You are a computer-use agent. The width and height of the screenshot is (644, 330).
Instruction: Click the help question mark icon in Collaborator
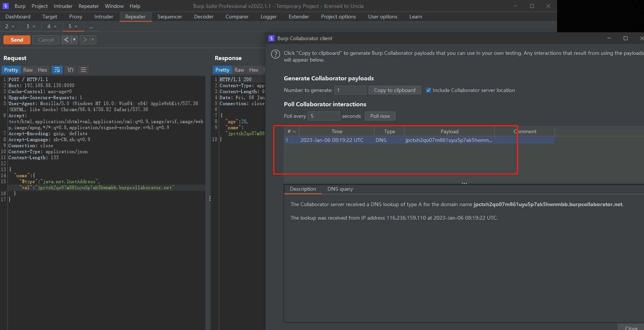276,54
